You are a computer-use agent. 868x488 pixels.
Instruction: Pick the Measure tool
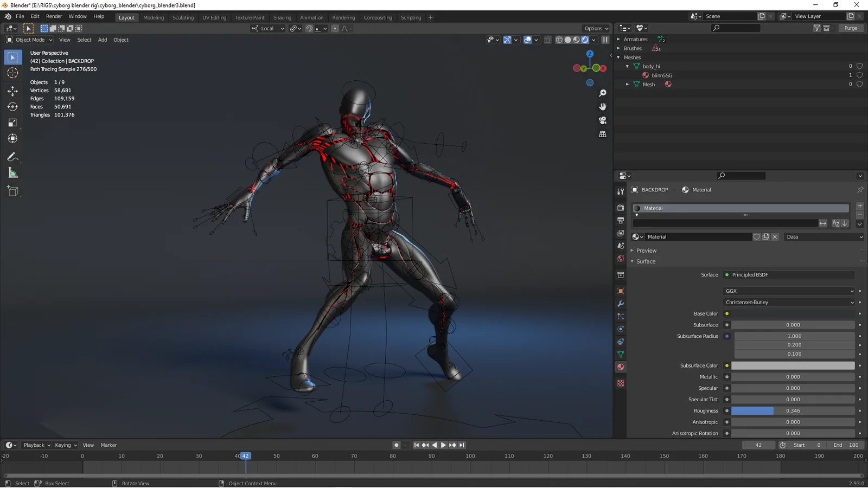coord(12,173)
